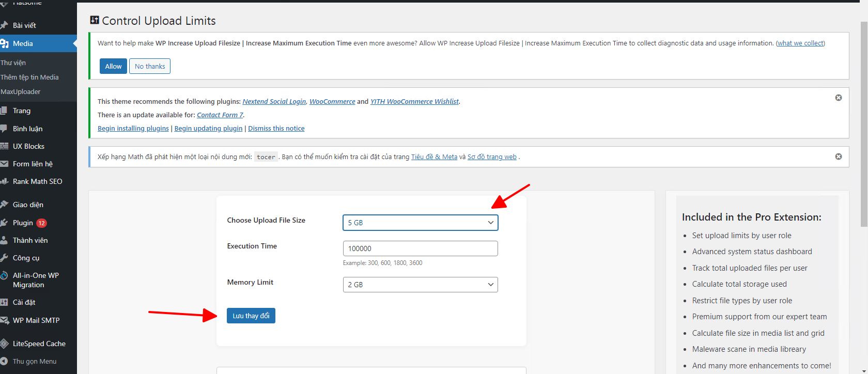
Task: Click the Bài viết pin icon
Action: coord(4,25)
